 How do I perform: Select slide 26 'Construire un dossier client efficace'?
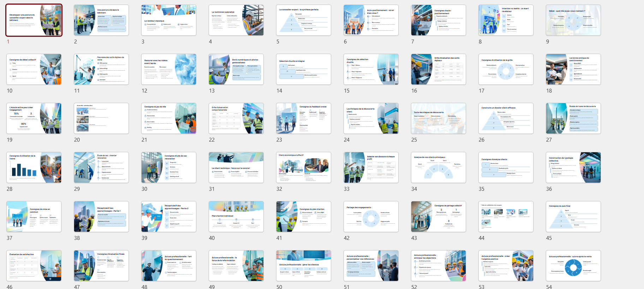pos(506,118)
